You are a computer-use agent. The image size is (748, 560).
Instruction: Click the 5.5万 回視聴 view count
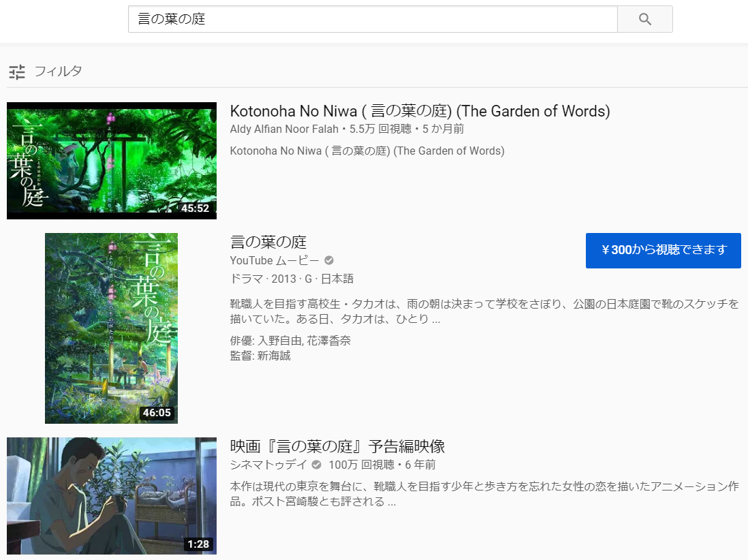click(x=380, y=129)
